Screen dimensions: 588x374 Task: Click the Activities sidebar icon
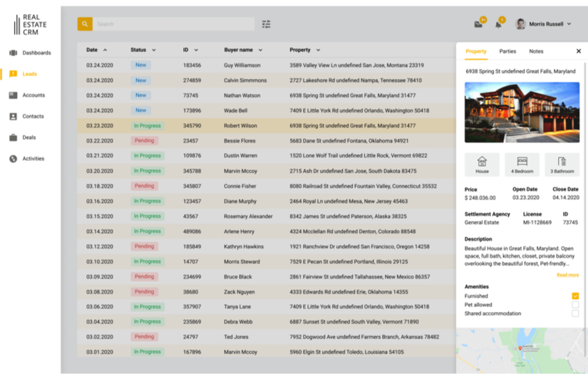point(13,159)
